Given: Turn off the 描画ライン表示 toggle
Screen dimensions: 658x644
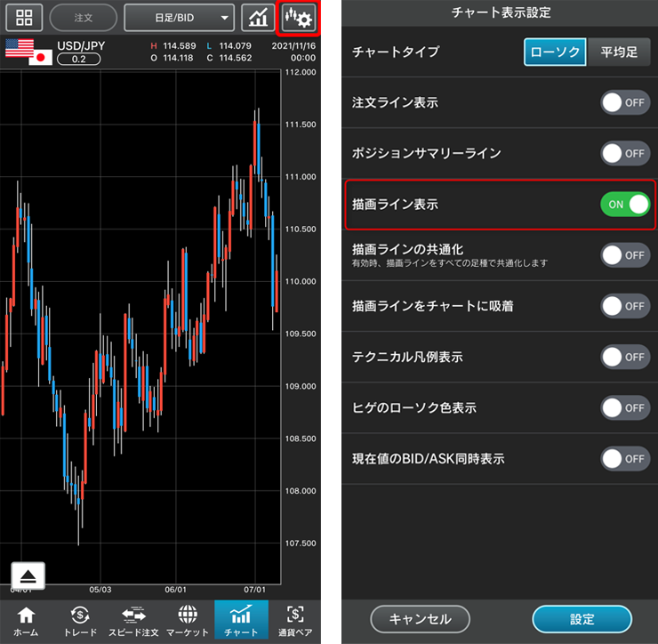Looking at the screenshot, I should point(625,205).
